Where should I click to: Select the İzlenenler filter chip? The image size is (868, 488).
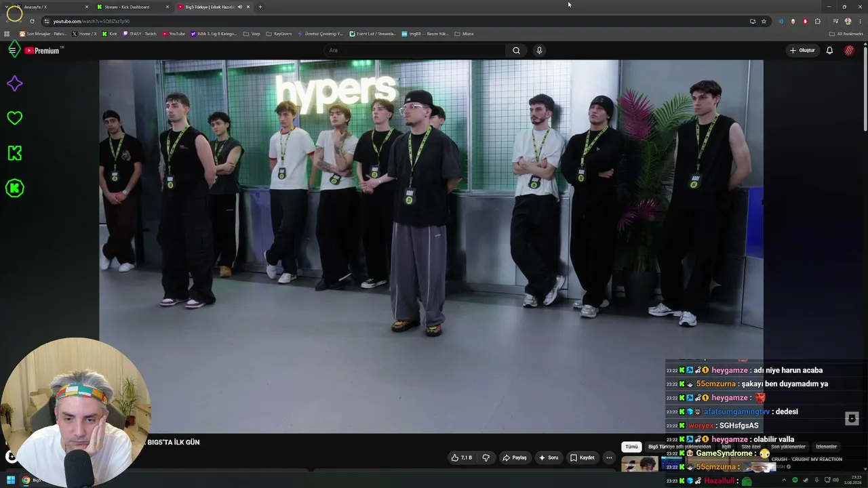[826, 447]
